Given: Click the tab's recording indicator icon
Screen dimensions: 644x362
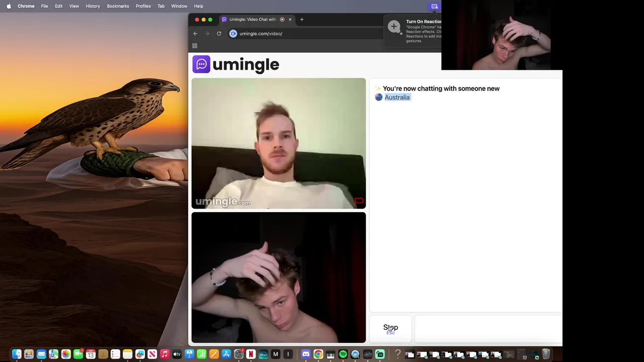Looking at the screenshot, I should tap(282, 20).
